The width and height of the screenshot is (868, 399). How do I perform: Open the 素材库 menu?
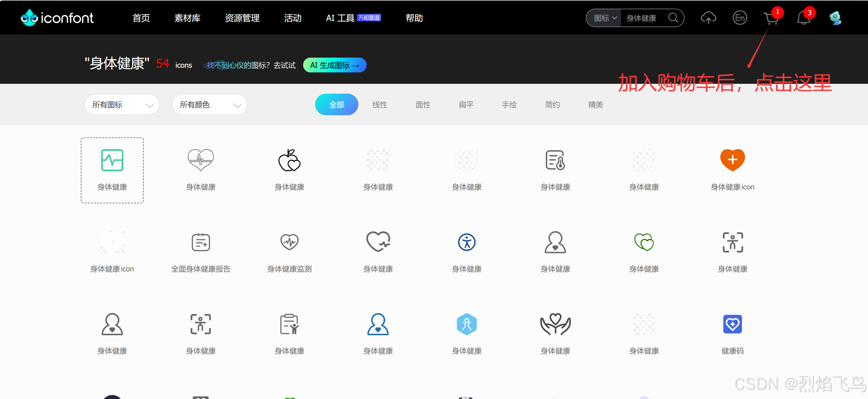[187, 18]
